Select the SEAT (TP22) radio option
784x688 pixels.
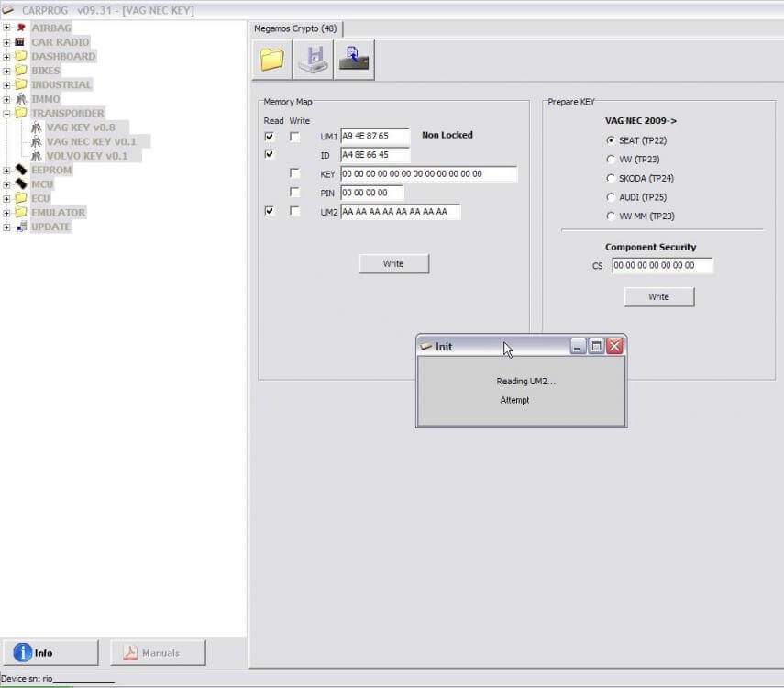(x=611, y=140)
